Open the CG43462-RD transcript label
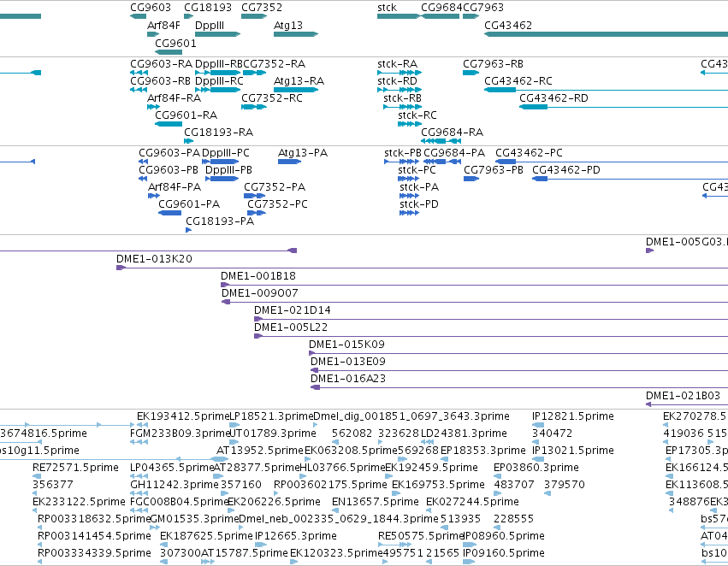This screenshot has width=728, height=566. click(553, 98)
